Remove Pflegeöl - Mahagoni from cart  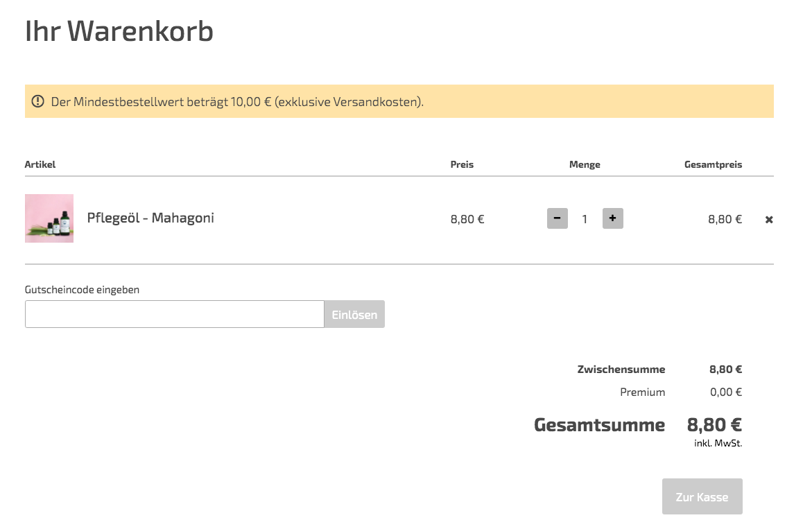click(769, 220)
